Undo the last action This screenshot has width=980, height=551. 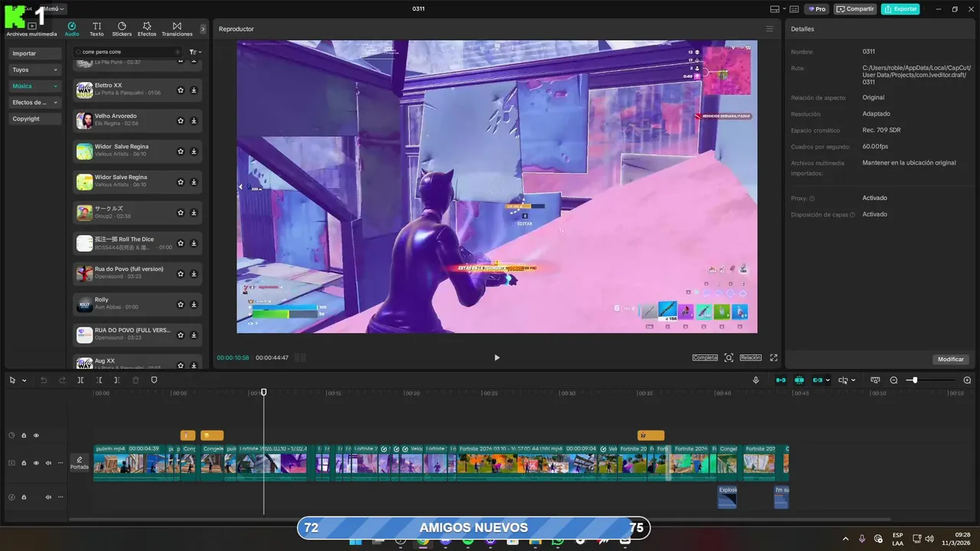tap(44, 380)
